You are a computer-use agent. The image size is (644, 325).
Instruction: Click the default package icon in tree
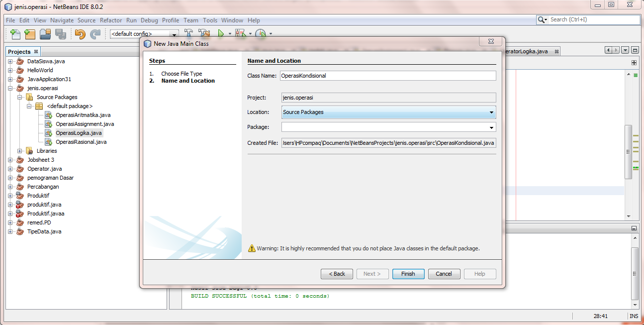click(x=39, y=106)
